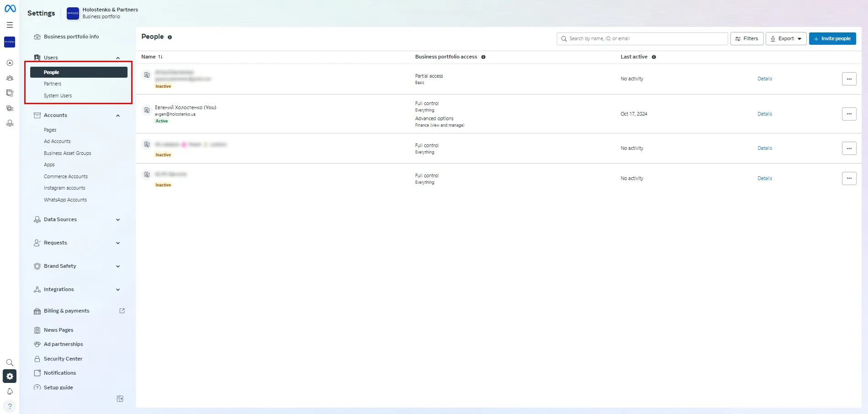868x414 pixels.
Task: Click the info icon next to People heading
Action: click(x=170, y=37)
